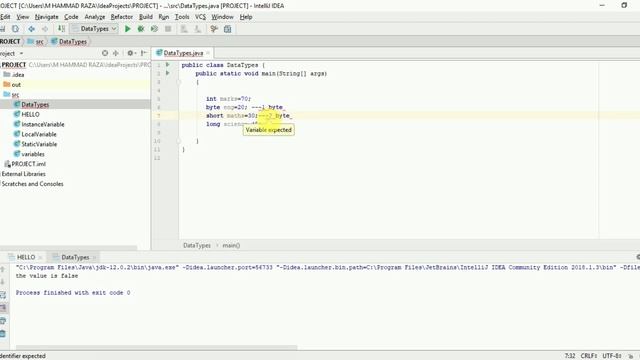640x360 pixels.
Task: Open the Edit menu
Action: pyautogui.click(x=5, y=17)
